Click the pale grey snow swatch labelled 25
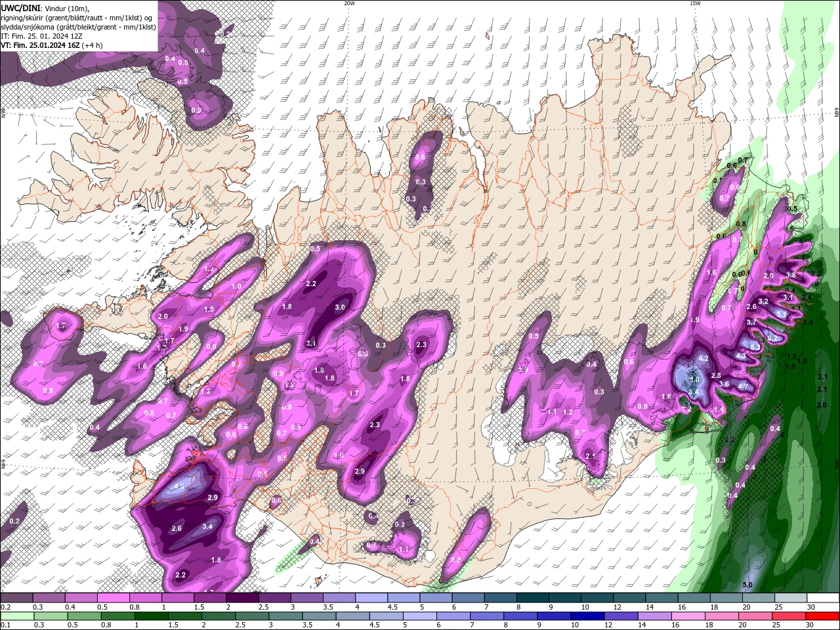The image size is (840, 630). point(791,598)
